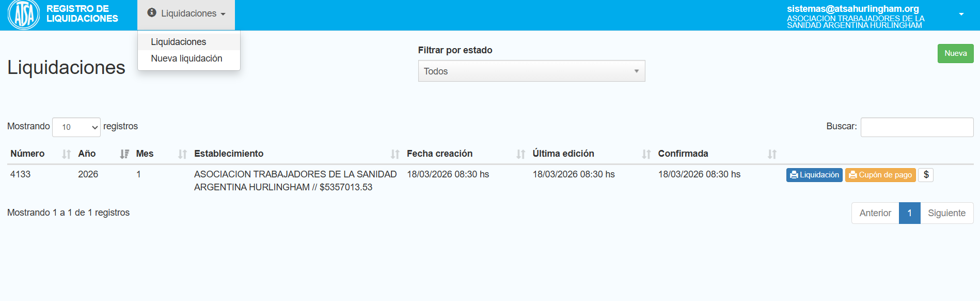Click the REGISTRO DE LIQUIDACIONES brand link
This screenshot has height=301, width=980.
click(x=82, y=13)
